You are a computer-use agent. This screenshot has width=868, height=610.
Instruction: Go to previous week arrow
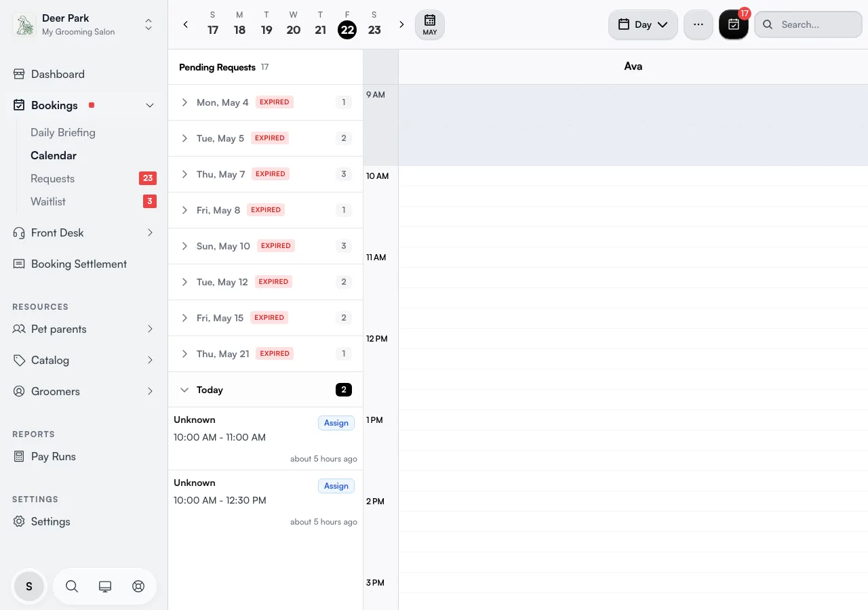click(x=186, y=24)
